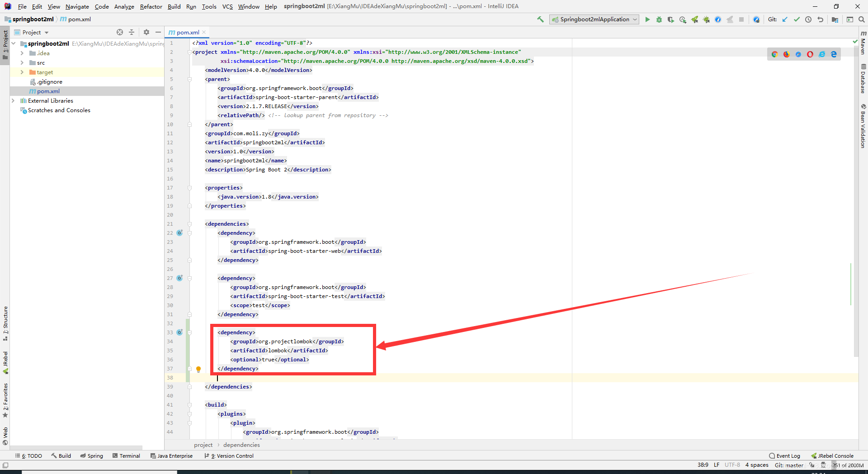Image resolution: width=868 pixels, height=474 pixels.
Task: Collapse the parent block fold at line 5
Action: [190, 79]
